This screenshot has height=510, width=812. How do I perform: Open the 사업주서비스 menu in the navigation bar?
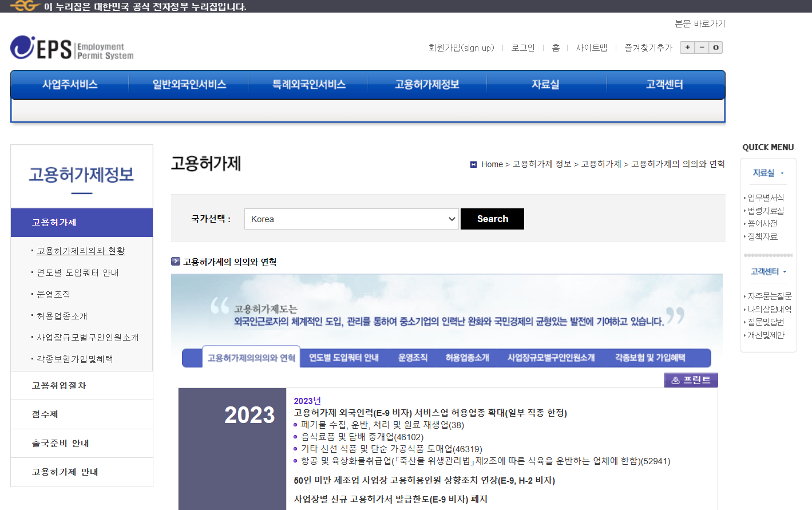point(69,83)
